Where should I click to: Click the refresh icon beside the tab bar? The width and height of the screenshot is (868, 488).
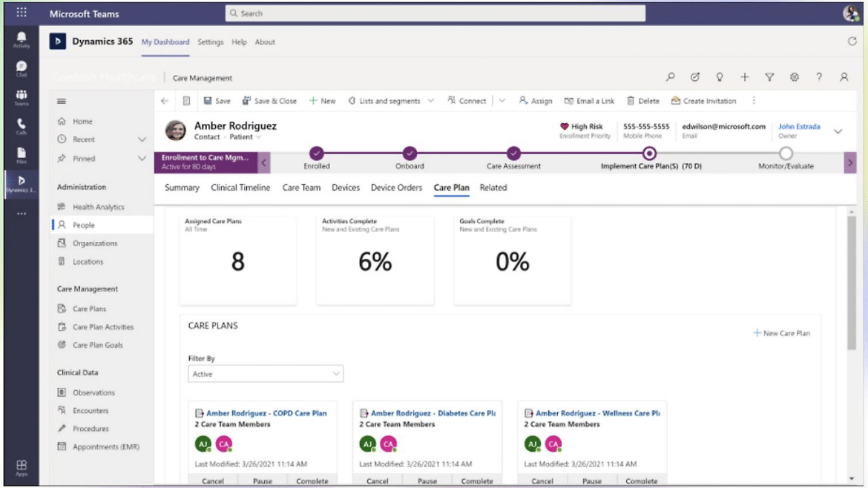tap(852, 42)
